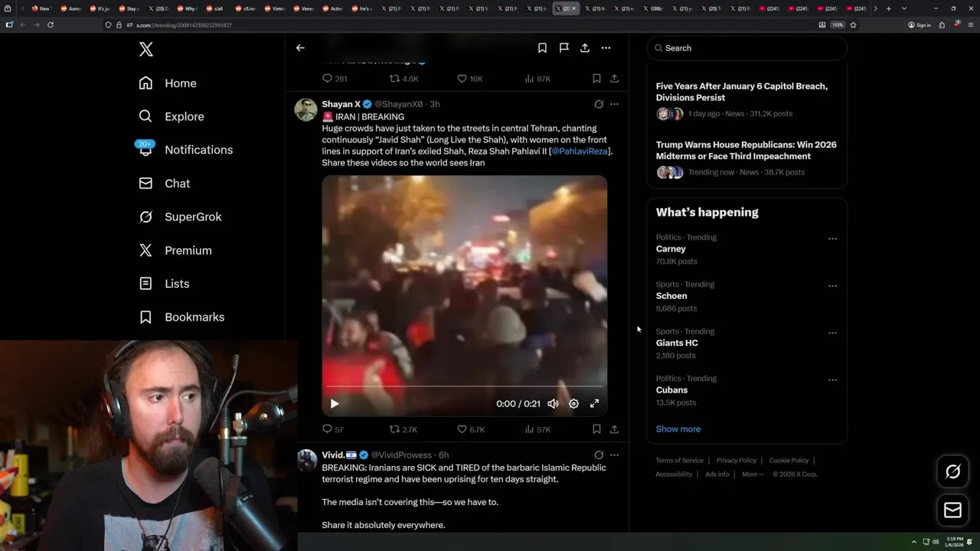Click share icon in feed header
Image resolution: width=980 pixels, height=551 pixels.
click(x=585, y=47)
